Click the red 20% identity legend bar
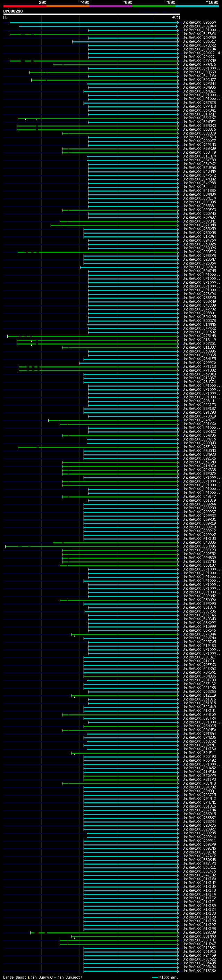 [x=25, y=6]
